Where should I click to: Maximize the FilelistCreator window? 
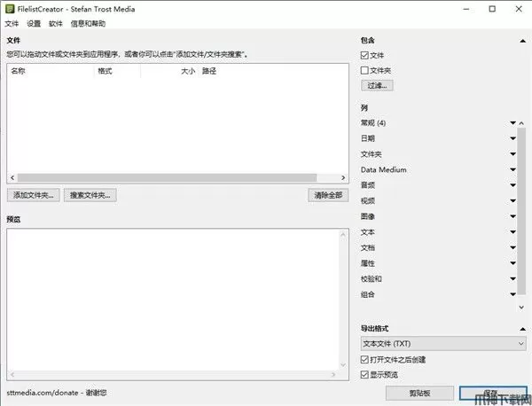point(492,9)
